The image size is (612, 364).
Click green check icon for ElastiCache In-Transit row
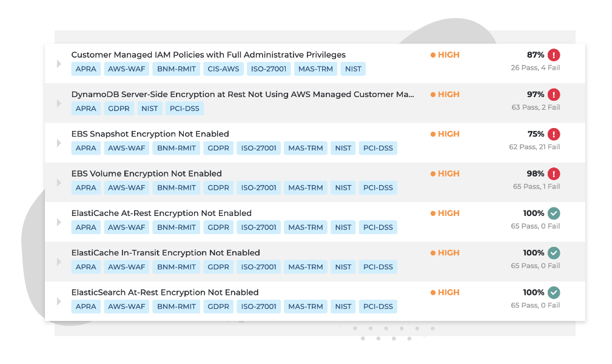553,253
